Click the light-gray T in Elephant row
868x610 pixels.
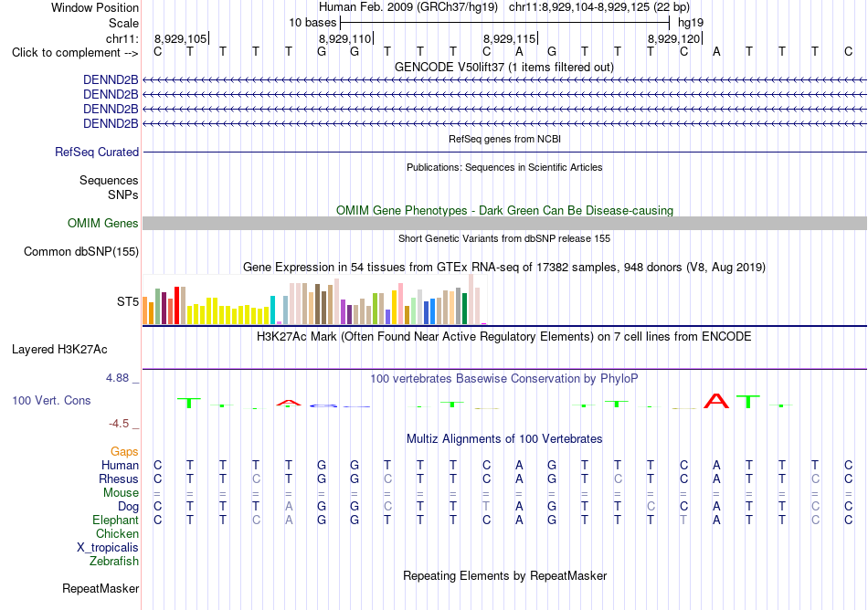683,520
